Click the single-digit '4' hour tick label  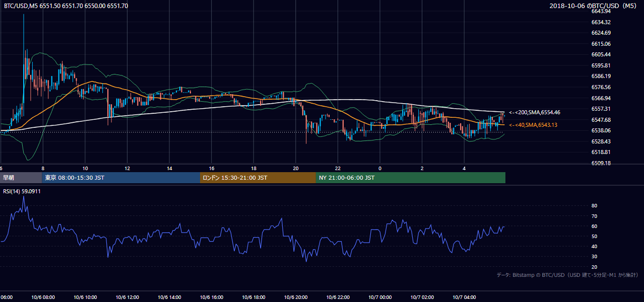465,168
